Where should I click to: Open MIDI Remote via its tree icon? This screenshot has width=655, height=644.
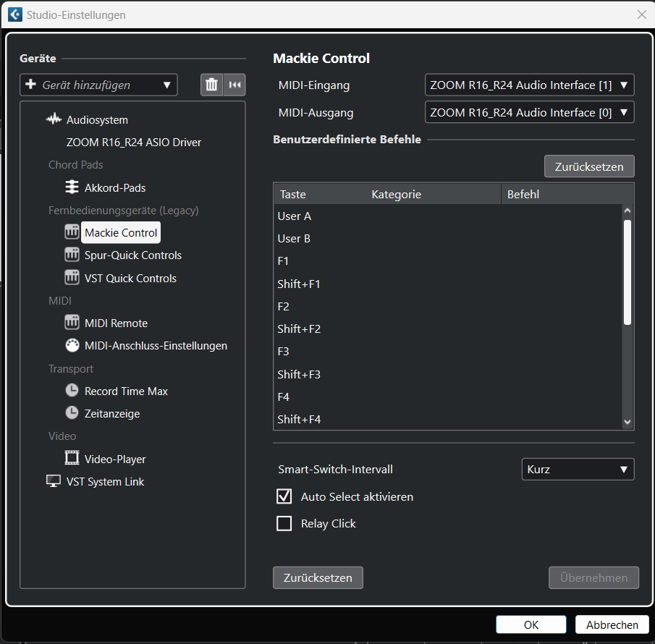[72, 323]
